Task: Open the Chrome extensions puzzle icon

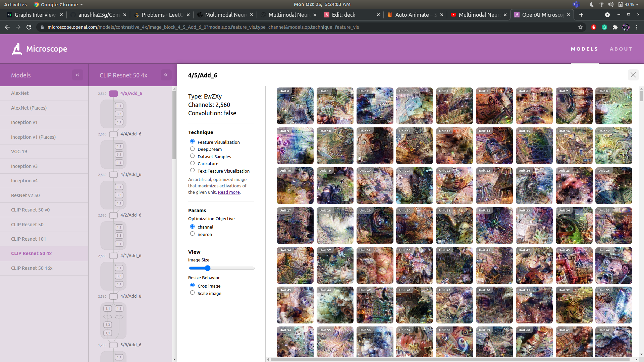Action: pyautogui.click(x=615, y=27)
